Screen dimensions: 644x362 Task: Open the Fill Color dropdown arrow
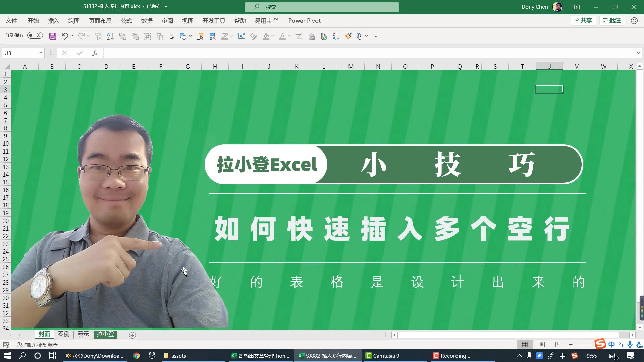coord(273,36)
